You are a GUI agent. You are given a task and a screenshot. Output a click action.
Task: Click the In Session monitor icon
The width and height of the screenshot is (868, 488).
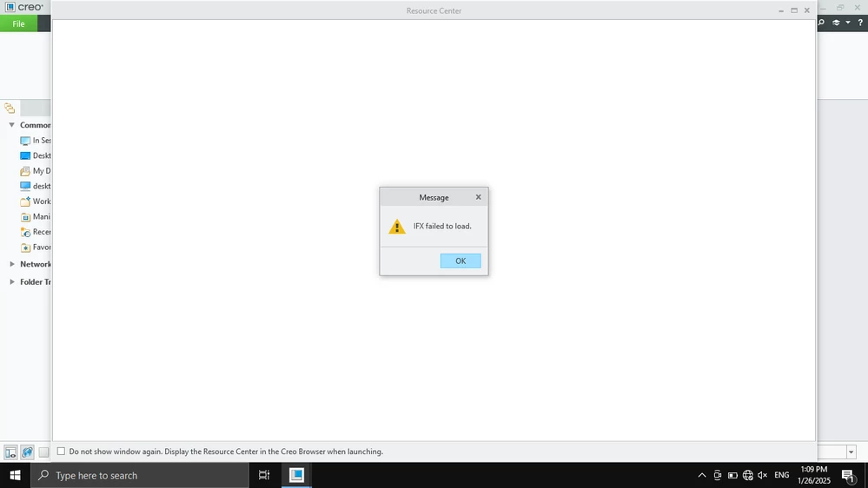click(25, 141)
